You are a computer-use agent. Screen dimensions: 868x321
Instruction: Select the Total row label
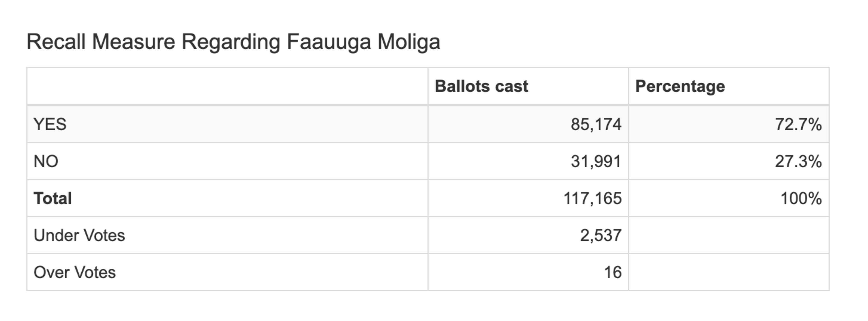(53, 198)
